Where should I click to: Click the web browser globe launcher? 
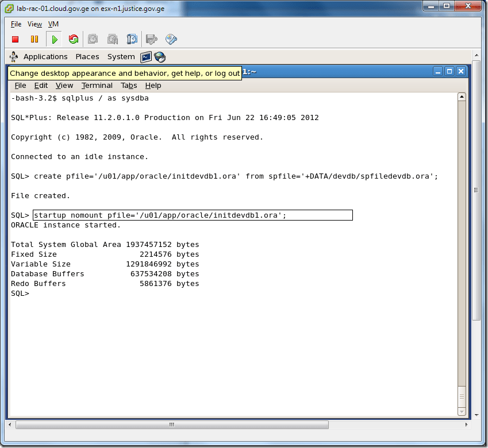(160, 57)
